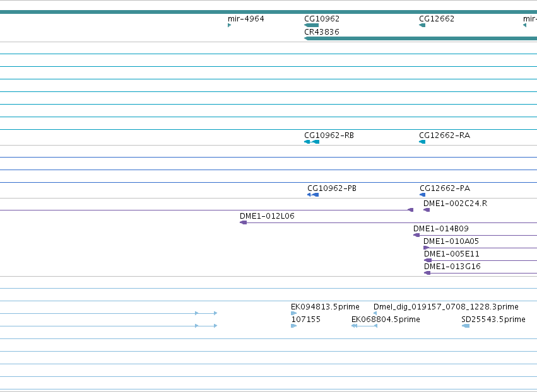Viewport: 537px width, 392px height.
Task: Click the DME1-013G16 label
Action: [452, 267]
